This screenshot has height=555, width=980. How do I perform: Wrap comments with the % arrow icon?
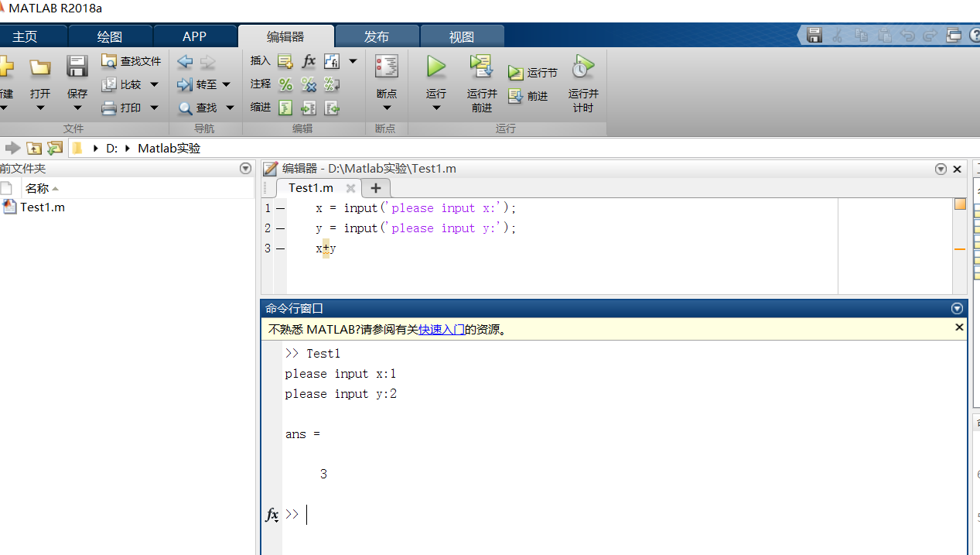[x=332, y=84]
